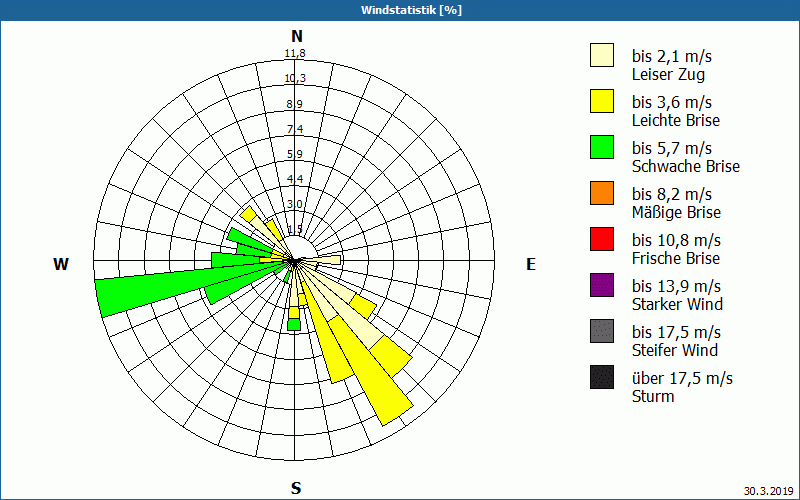
Task: Click the 'Leiser Zug' legend label
Action: click(668, 74)
